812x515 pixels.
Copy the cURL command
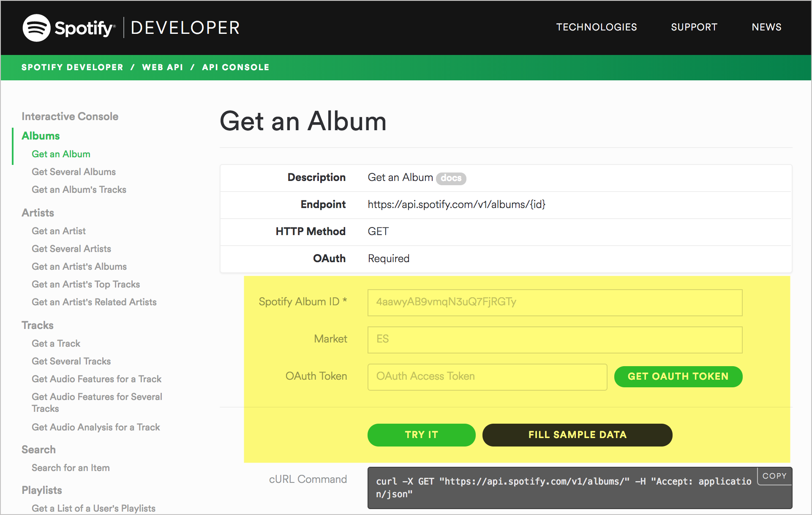(x=774, y=476)
